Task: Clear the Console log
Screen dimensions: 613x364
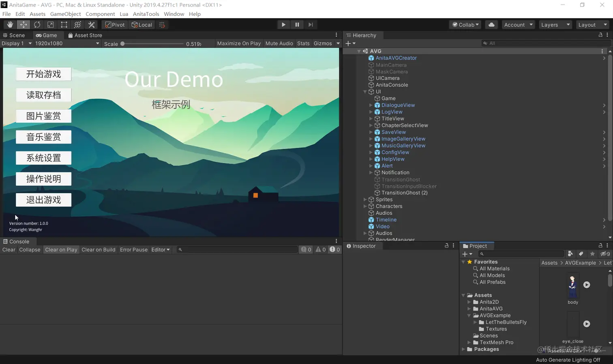Action: click(9, 250)
